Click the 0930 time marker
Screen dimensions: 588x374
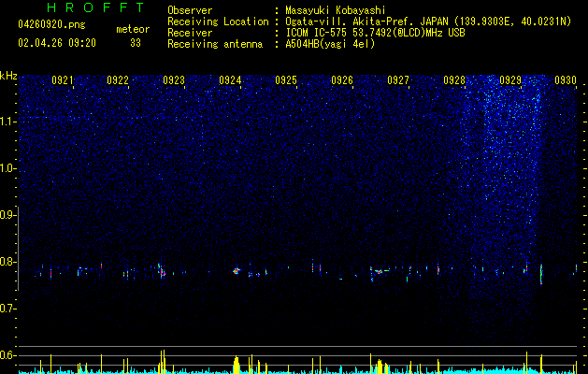click(566, 80)
